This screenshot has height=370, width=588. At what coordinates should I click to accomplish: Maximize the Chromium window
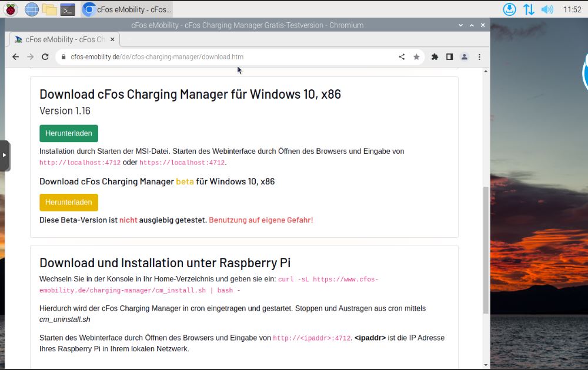[x=472, y=25]
